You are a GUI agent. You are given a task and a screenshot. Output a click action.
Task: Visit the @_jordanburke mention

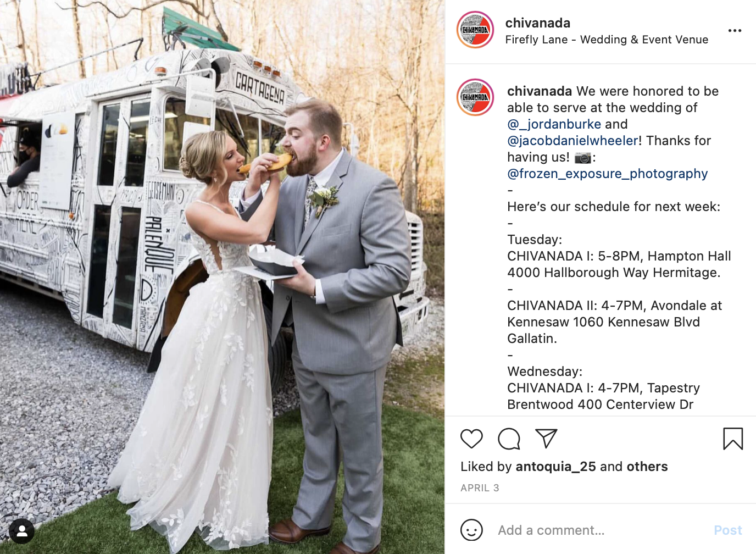point(554,124)
